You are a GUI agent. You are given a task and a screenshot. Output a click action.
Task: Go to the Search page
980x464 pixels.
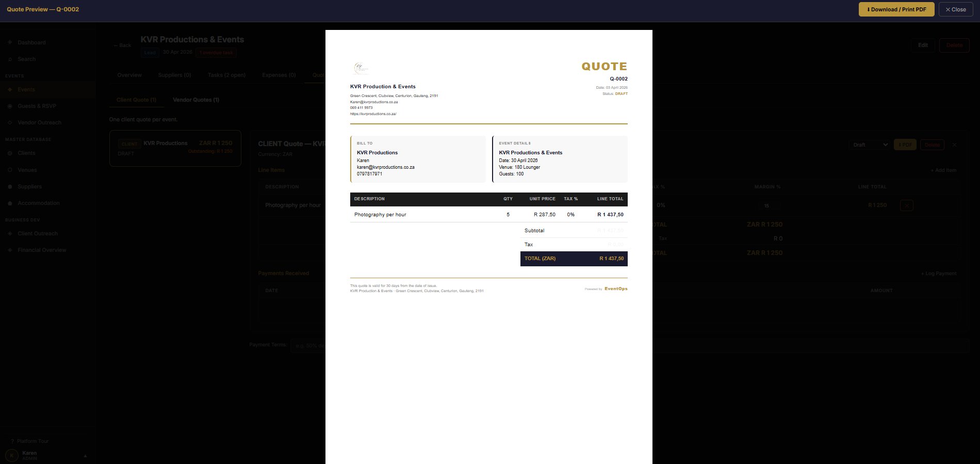tap(26, 59)
